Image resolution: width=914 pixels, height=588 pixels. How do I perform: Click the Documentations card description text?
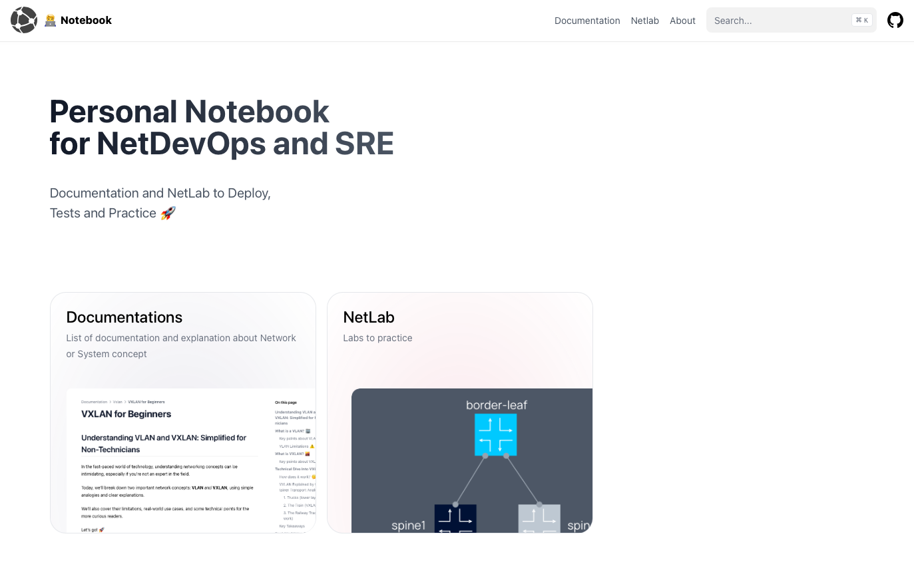click(x=181, y=346)
